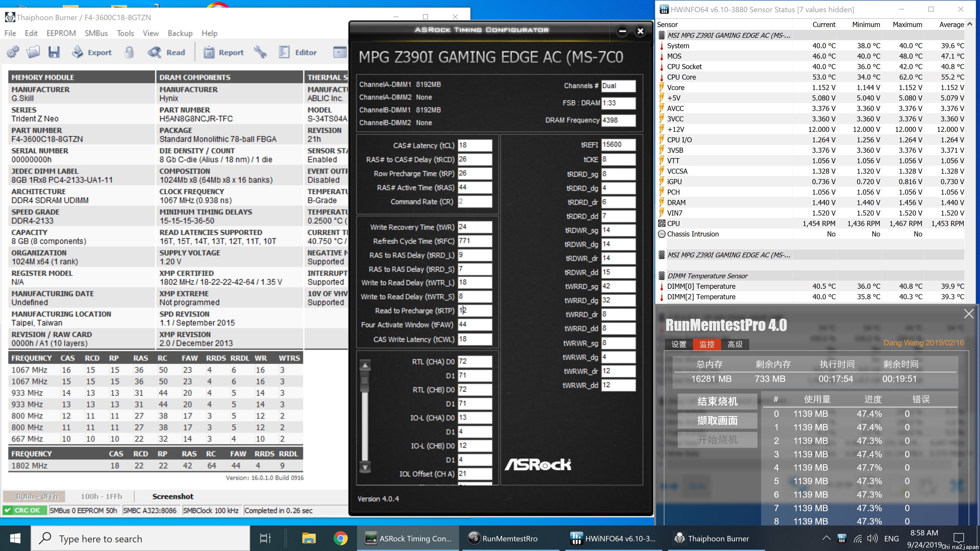The height and width of the screenshot is (551, 980).
Task: Click the DIMM Temperature Sensor group header
Action: click(x=811, y=276)
